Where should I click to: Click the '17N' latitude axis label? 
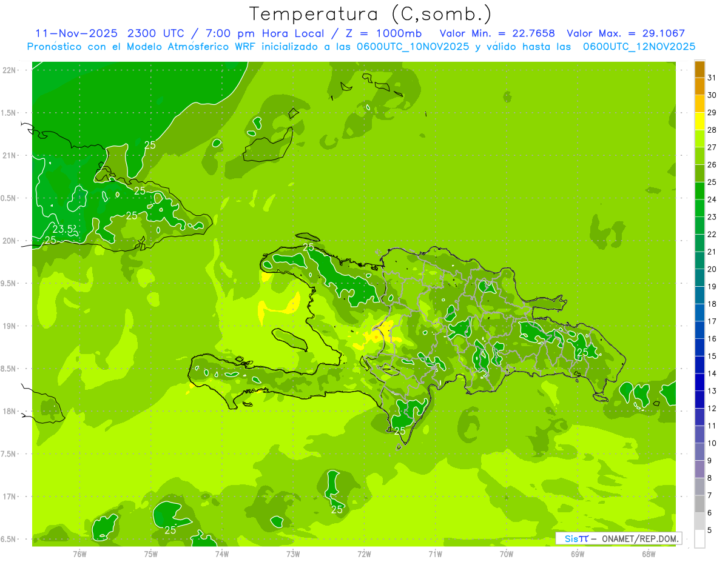click(10, 497)
